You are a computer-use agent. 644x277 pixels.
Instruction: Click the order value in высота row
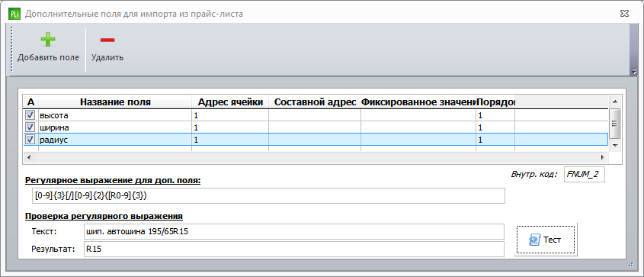coord(495,115)
